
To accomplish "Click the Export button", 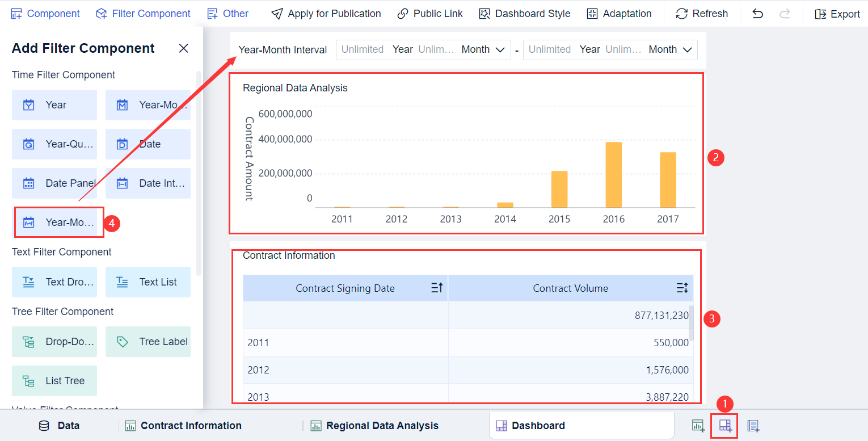I will tap(838, 13).
